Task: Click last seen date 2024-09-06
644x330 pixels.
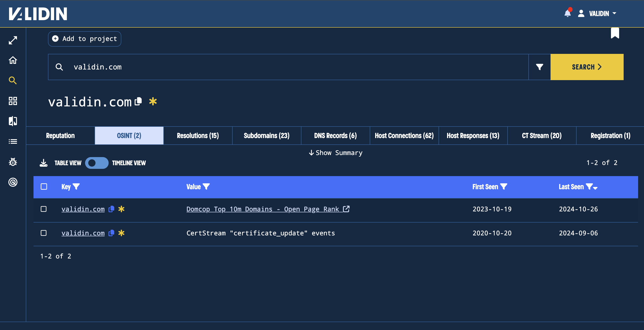Action: (x=578, y=233)
